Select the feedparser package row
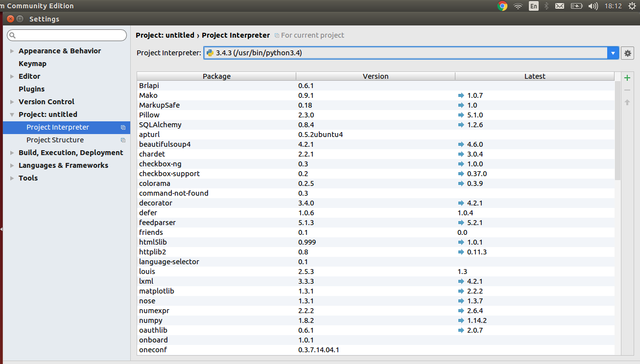This screenshot has height=364, width=640. tap(376, 223)
